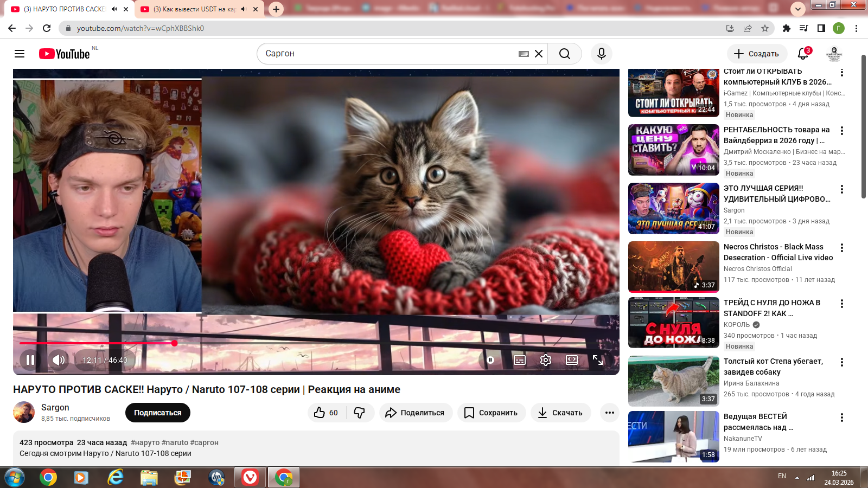Open the notifications bell
The image size is (868, 488).
pyautogui.click(x=803, y=54)
